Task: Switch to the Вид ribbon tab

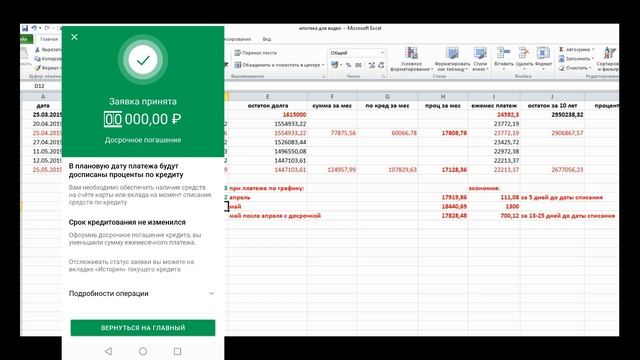Action: [267, 39]
